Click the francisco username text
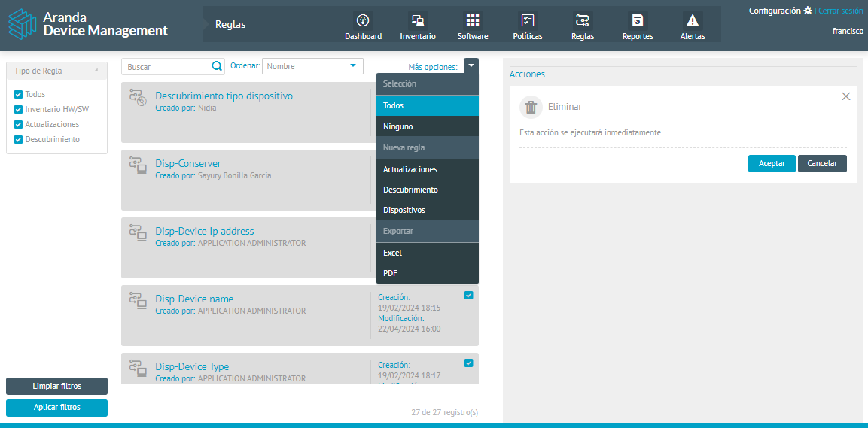The width and height of the screenshot is (868, 428). coord(848,31)
